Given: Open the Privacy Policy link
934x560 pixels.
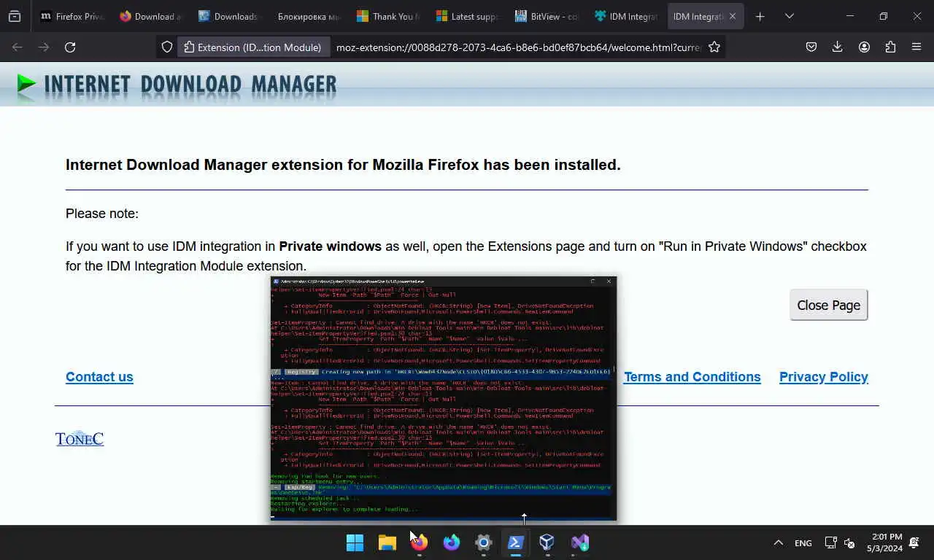Looking at the screenshot, I should [x=823, y=377].
